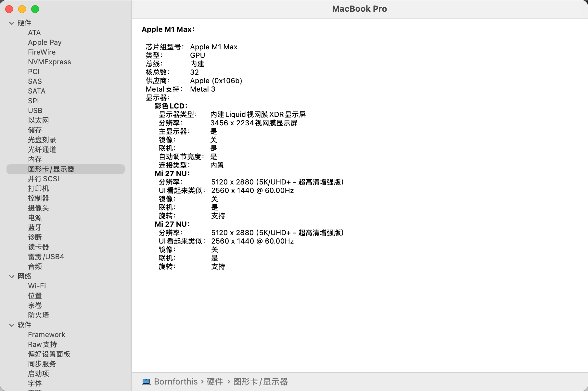Click the second Mi 27 NU heading
This screenshot has width=588, height=391.
click(x=172, y=224)
